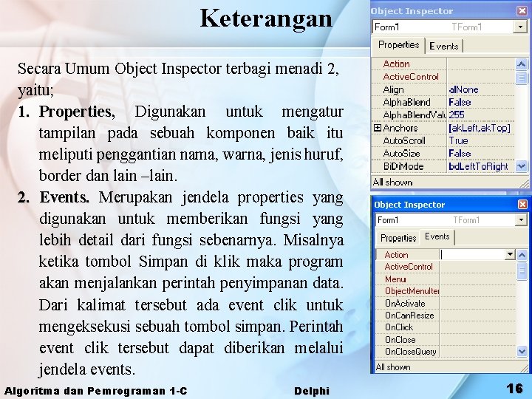The height and width of the screenshot is (399, 532).
Task: Click the [akLeft,akTop] value
Action: (x=480, y=128)
